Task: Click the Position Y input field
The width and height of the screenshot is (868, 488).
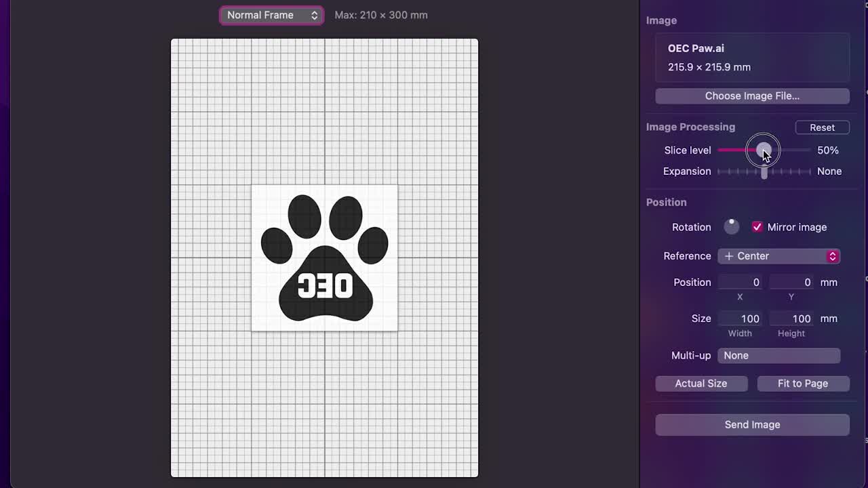Action: coord(791,283)
